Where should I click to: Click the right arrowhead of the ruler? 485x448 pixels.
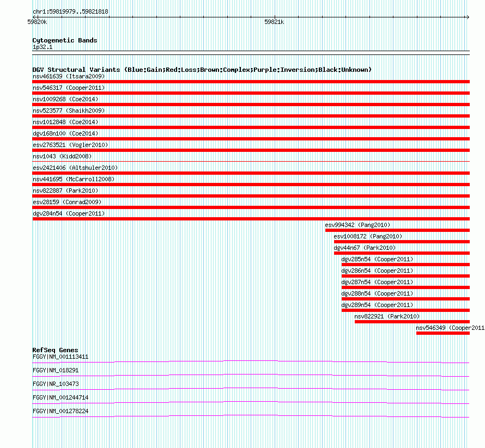pyautogui.click(x=468, y=17)
